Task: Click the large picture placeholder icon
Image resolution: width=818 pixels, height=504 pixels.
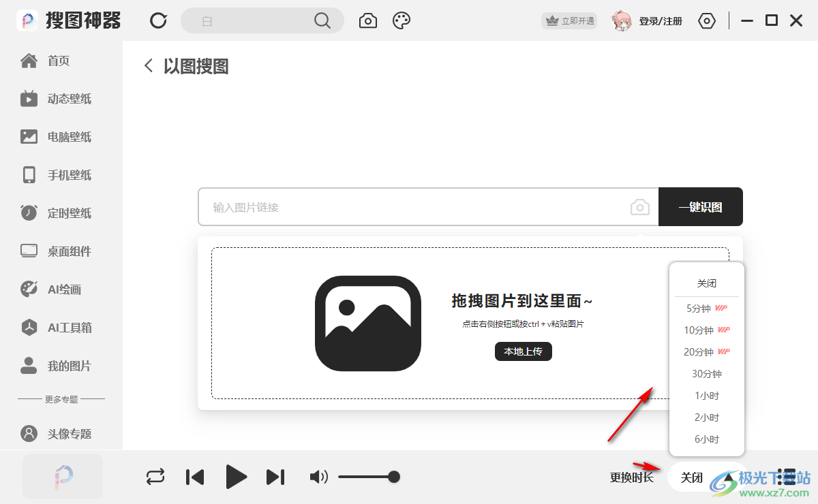Action: click(368, 324)
